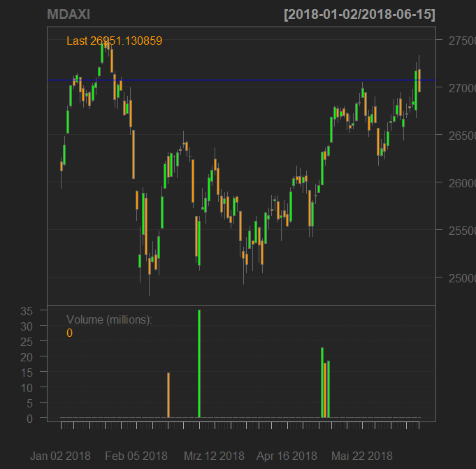Select the Jan 02 2018 date label
The image size is (476, 469).
(60, 456)
